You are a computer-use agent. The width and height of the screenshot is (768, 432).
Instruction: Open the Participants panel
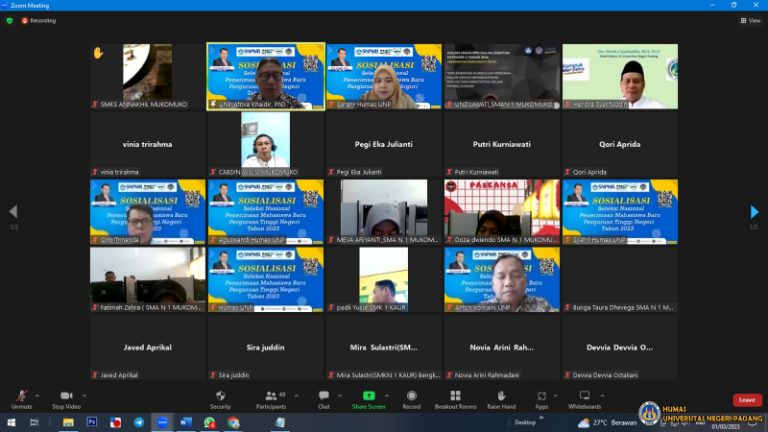click(271, 400)
